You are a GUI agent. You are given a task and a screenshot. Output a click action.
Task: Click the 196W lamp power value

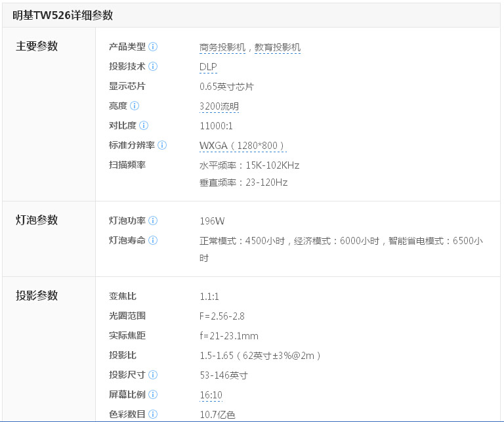[x=212, y=221]
